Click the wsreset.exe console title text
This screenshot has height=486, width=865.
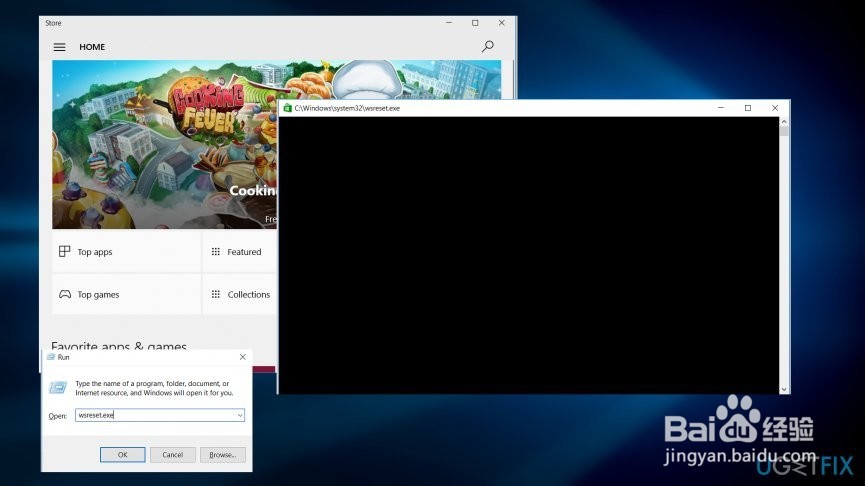[347, 108]
